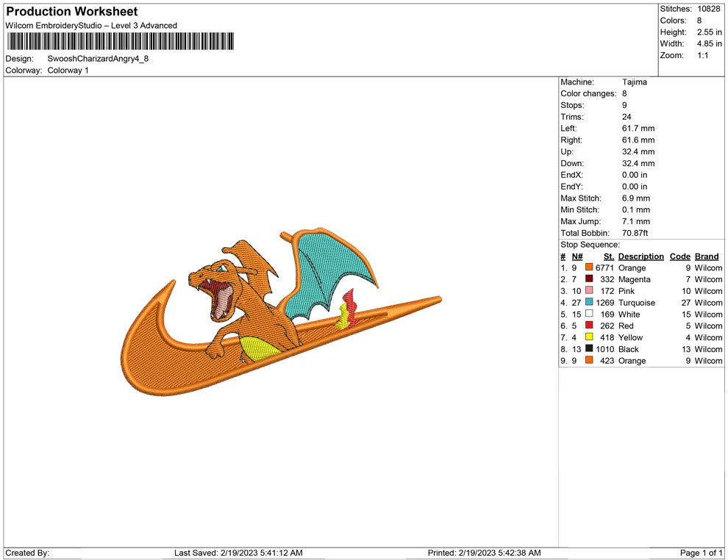
Task: Click the N# column header
Action: tap(577, 256)
